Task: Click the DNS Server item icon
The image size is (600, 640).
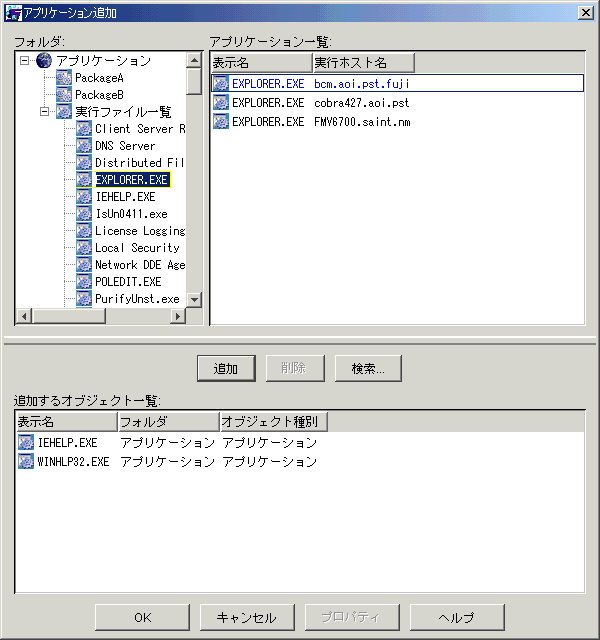Action: coord(84,146)
